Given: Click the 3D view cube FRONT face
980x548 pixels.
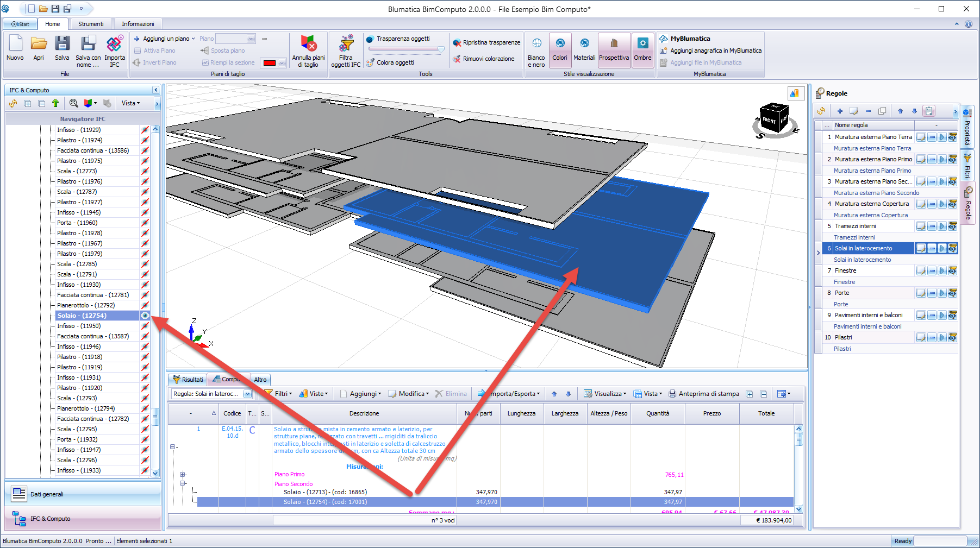Looking at the screenshot, I should (769, 121).
